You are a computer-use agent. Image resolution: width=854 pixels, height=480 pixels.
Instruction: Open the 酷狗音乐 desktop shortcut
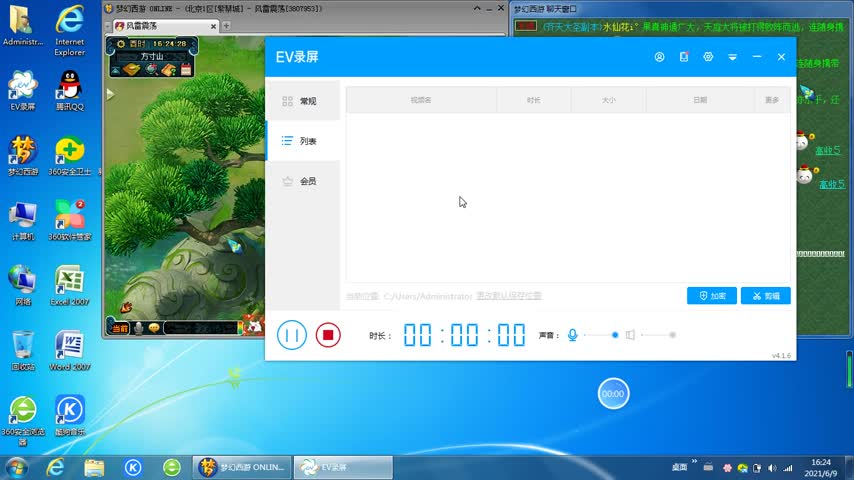[x=70, y=416]
